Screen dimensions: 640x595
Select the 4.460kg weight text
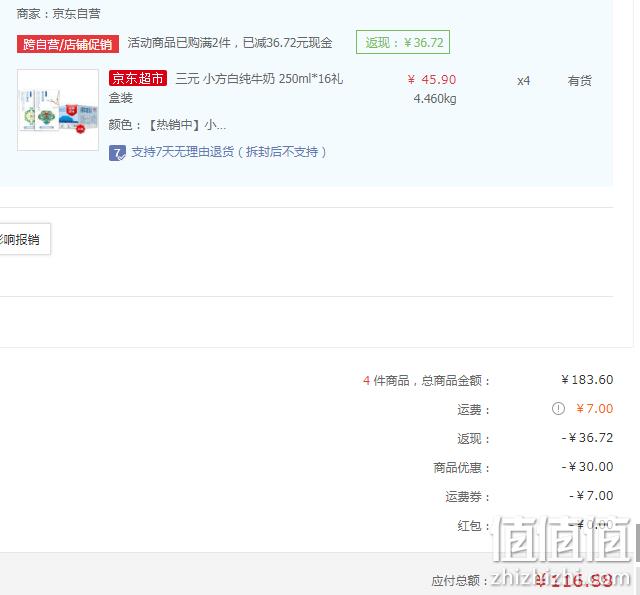point(435,99)
